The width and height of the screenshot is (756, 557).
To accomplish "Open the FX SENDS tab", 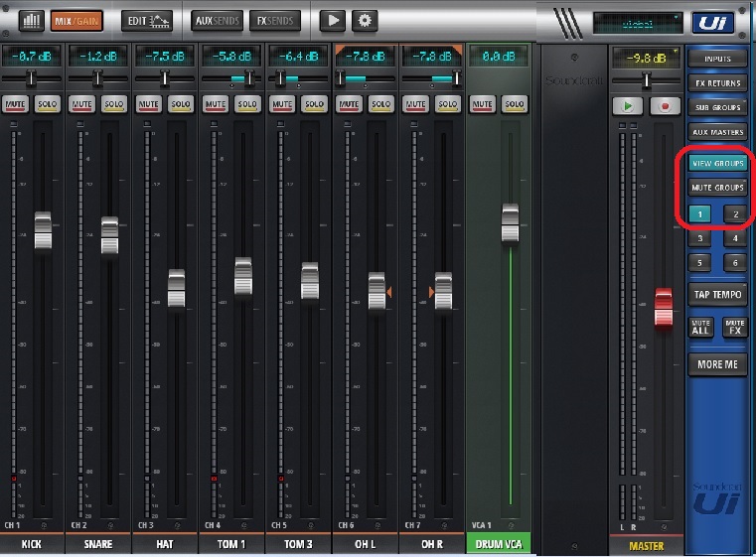I will point(275,21).
